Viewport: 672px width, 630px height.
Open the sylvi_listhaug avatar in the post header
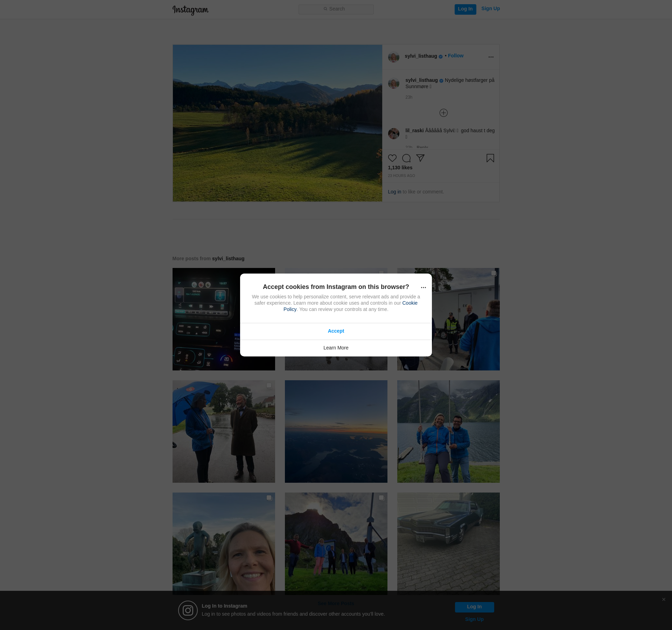coord(394,57)
